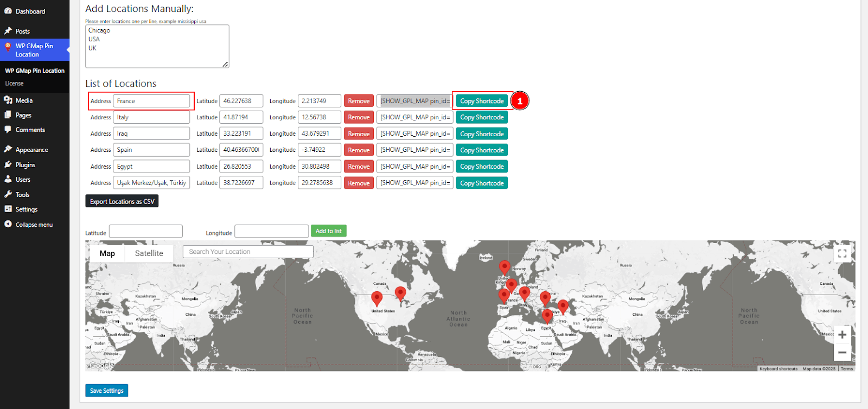This screenshot has width=868, height=409.
Task: Click the Settings sidebar icon
Action: [8, 209]
